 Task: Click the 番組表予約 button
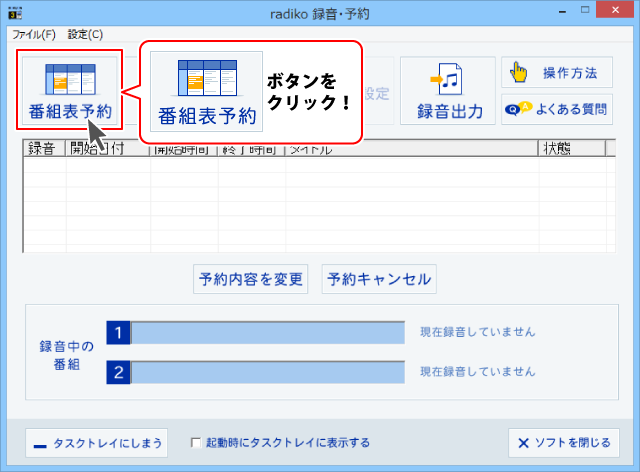[x=69, y=90]
